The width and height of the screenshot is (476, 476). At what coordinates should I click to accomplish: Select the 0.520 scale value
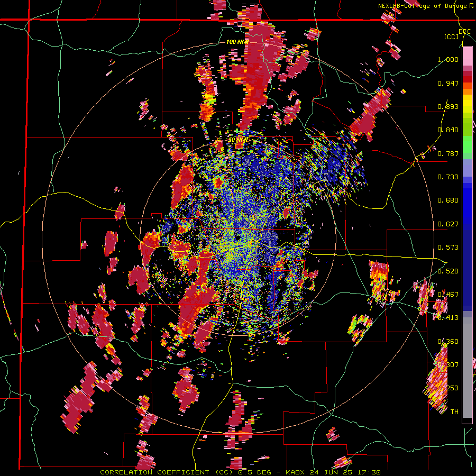(448, 271)
